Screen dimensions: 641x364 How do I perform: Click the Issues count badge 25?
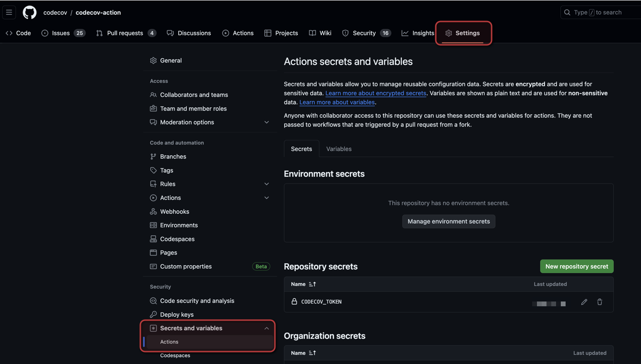point(80,33)
